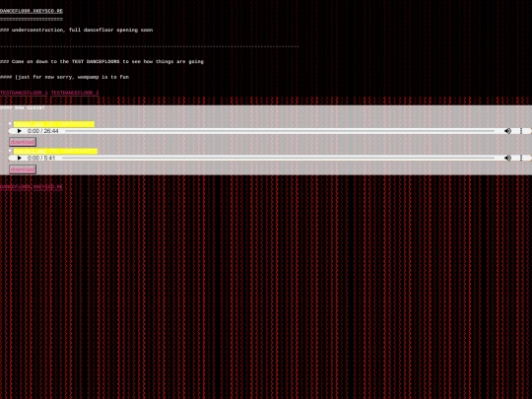Play the 28:44 audio track
The height and width of the screenshot is (399, 532).
coord(20,131)
